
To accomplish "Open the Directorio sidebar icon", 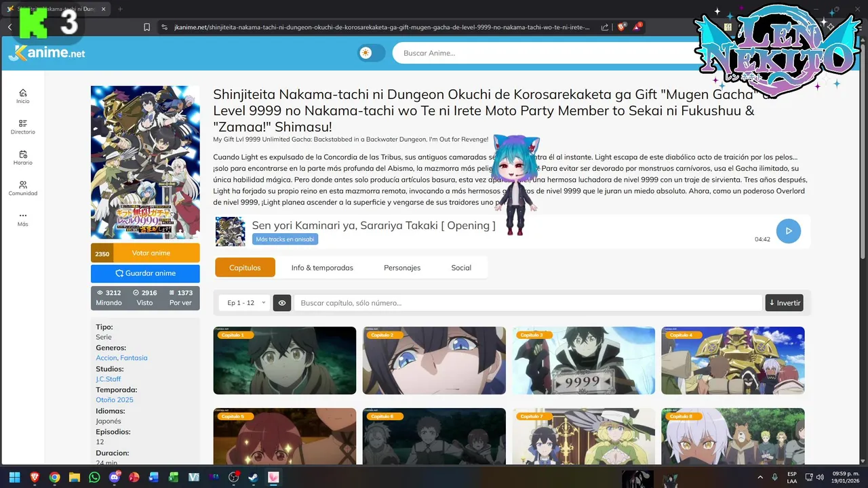I will click(23, 127).
